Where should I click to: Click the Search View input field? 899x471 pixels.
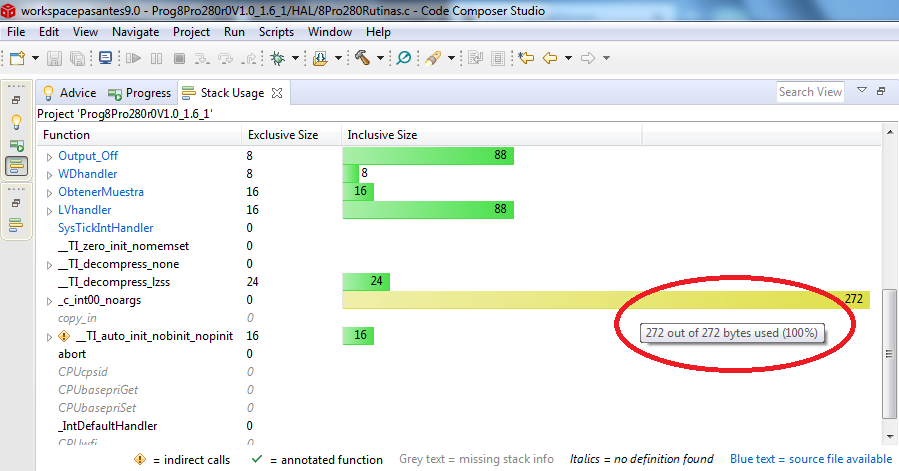pos(810,92)
